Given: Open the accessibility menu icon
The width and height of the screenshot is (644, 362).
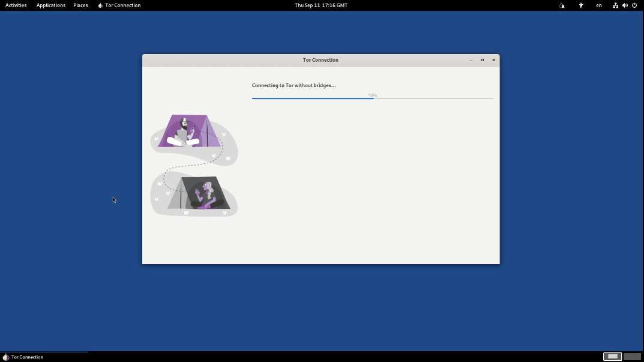Looking at the screenshot, I should (580, 5).
